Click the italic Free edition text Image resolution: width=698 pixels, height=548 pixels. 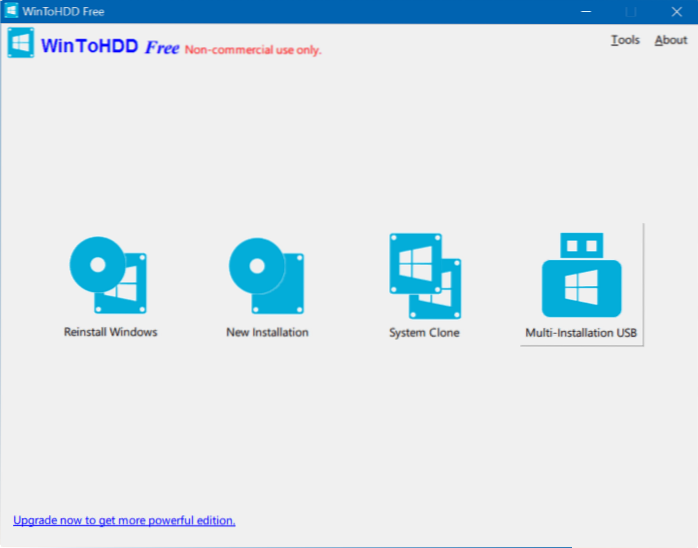162,47
